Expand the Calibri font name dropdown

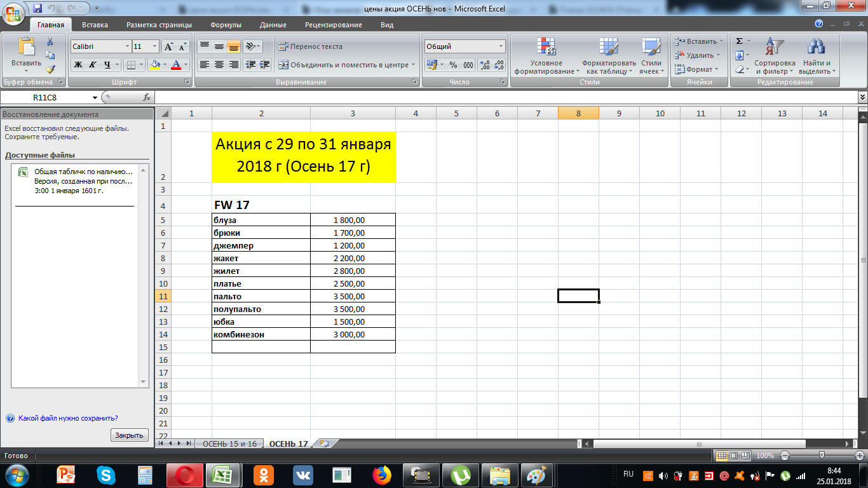pos(126,46)
